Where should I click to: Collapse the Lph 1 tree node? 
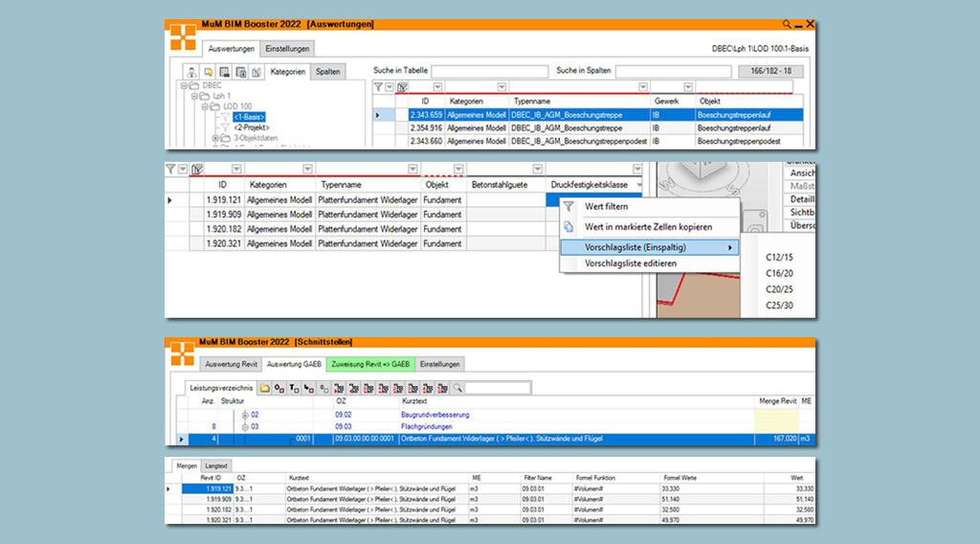click(194, 97)
